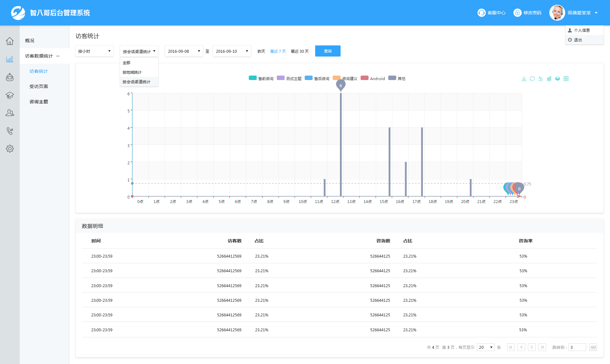Select 按会话渠道统计 option in the list
Screen dimensions: 610x364
pos(139,82)
